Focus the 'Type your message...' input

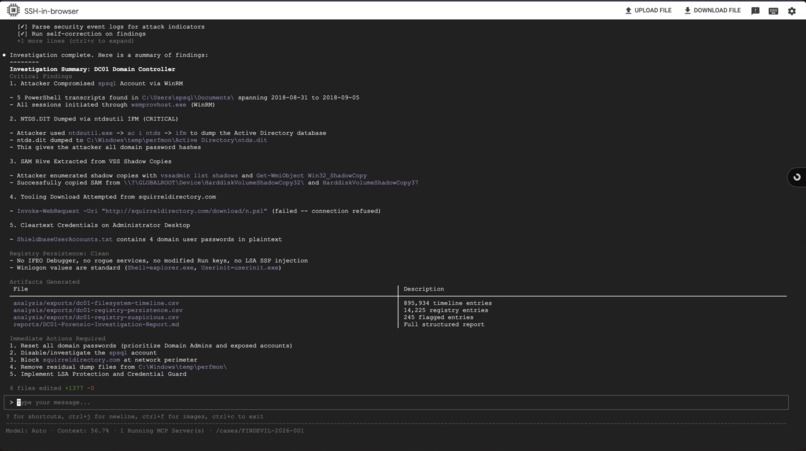pyautogui.click(x=396, y=402)
